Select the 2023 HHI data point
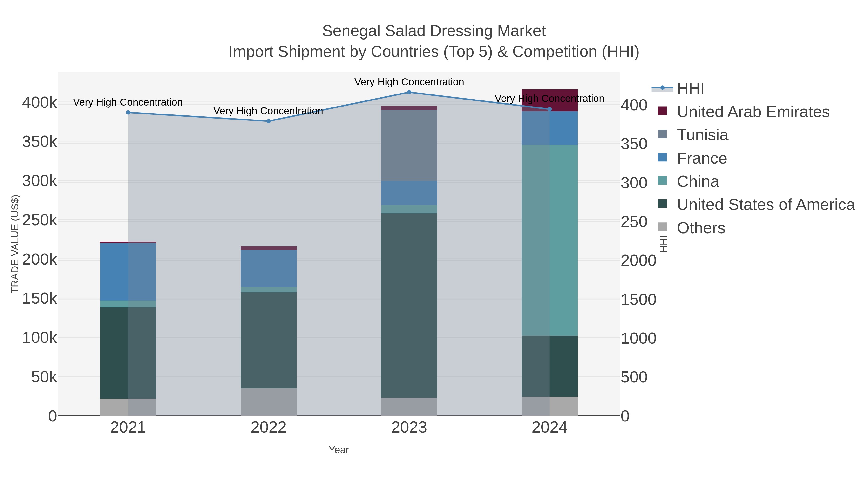 [409, 92]
